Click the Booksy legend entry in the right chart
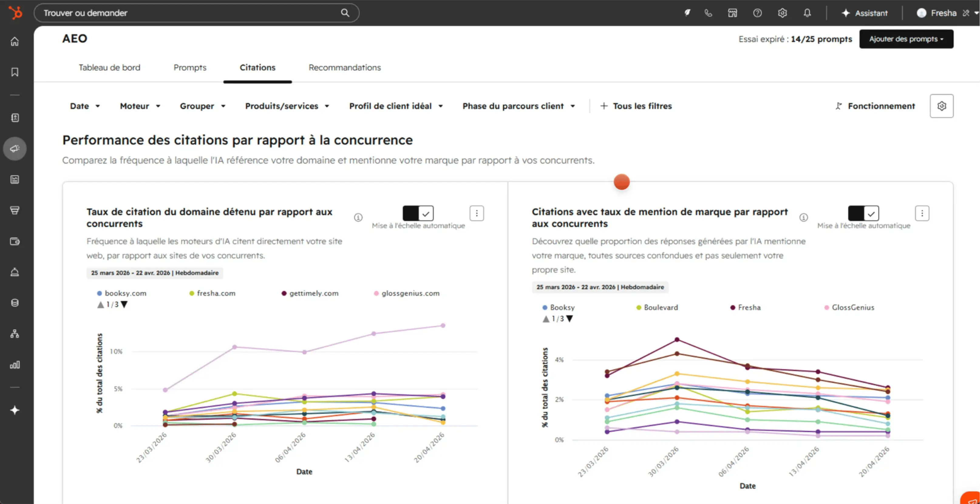 (559, 307)
